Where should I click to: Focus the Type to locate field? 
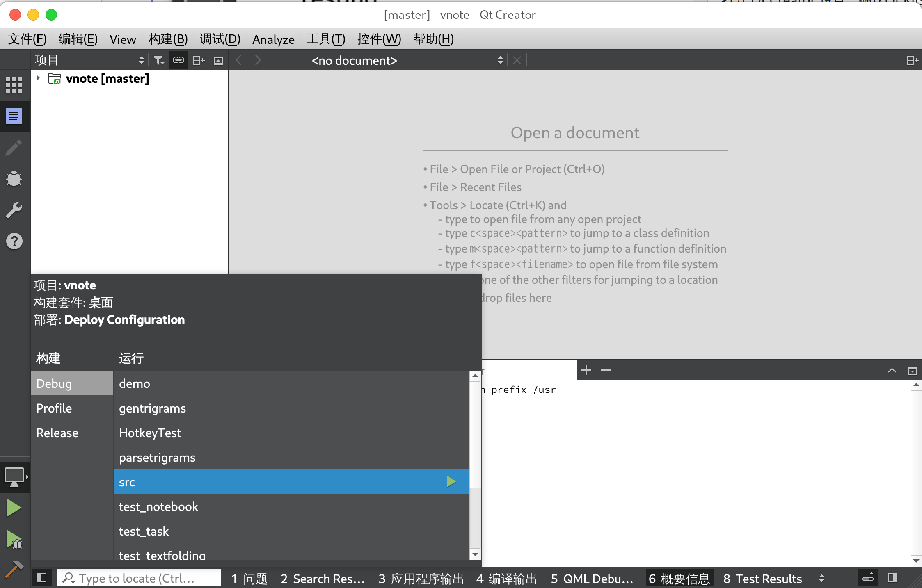[139, 578]
